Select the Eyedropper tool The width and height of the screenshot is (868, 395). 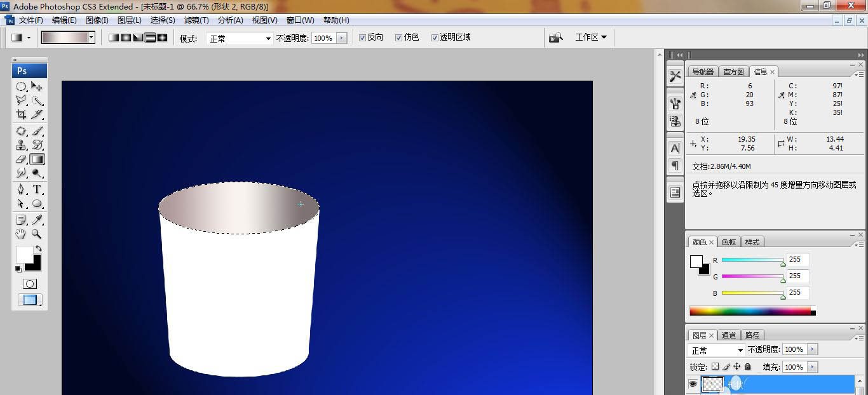click(37, 220)
